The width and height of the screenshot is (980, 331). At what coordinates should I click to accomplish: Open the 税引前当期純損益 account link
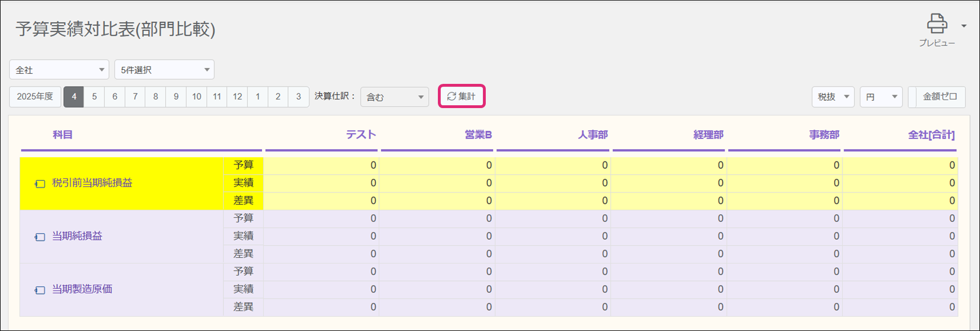tap(92, 183)
